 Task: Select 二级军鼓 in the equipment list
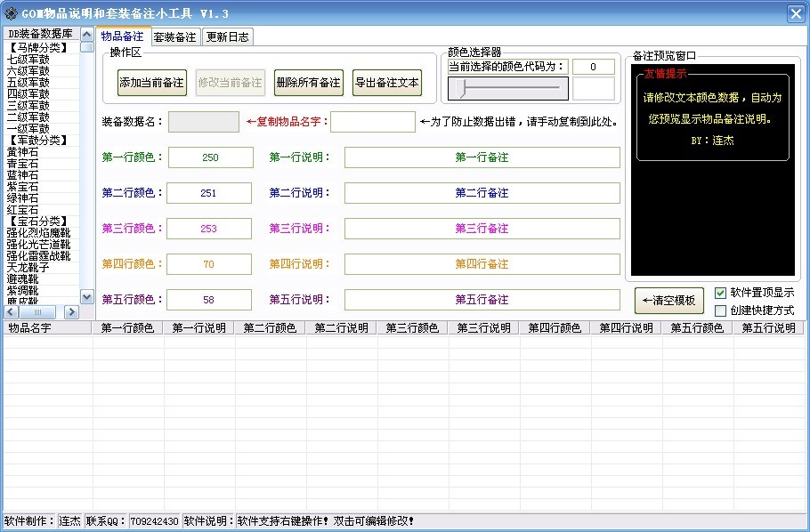(28, 117)
